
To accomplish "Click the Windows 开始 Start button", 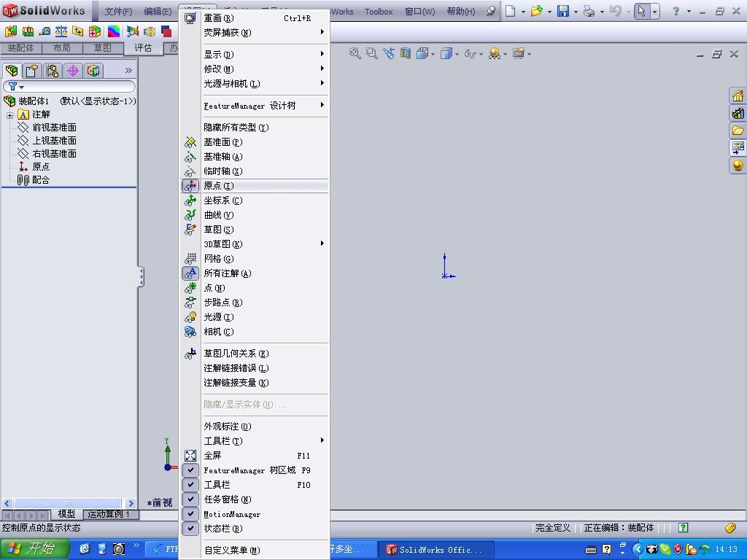I will point(34,549).
